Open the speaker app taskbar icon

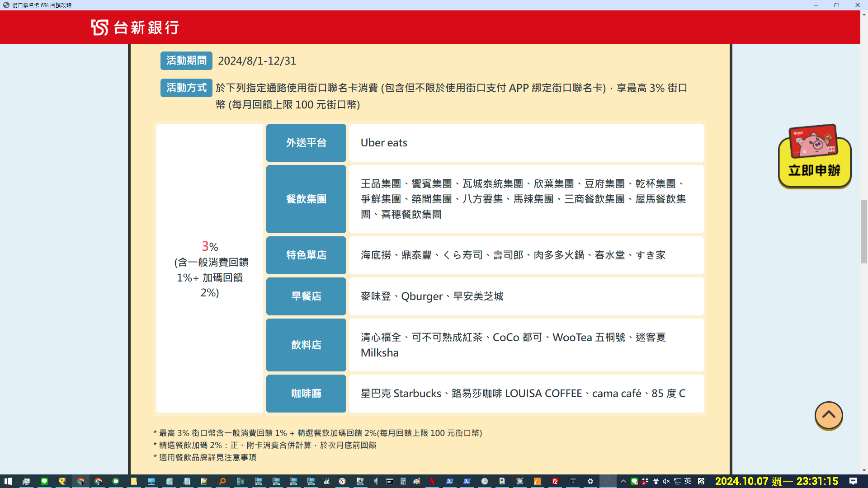[x=375, y=481]
